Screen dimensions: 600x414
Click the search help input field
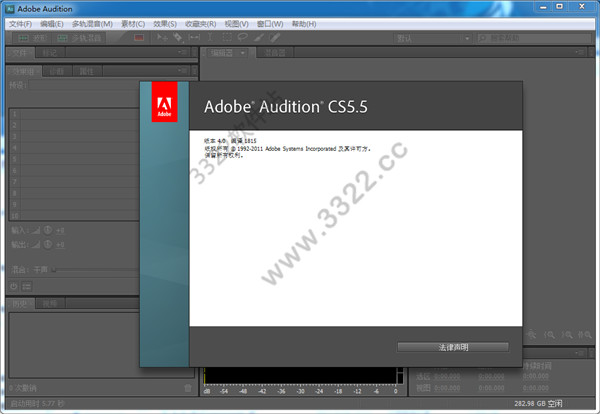coord(534,38)
